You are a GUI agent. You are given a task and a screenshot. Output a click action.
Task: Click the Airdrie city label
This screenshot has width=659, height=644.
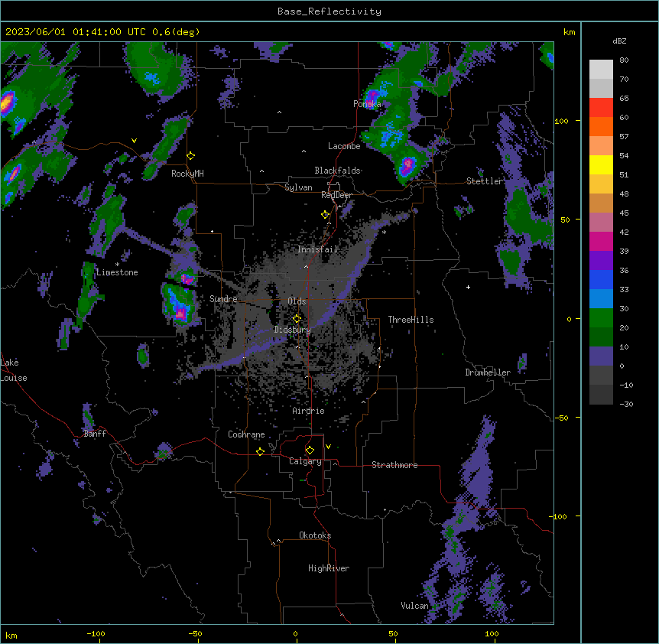tap(309, 411)
